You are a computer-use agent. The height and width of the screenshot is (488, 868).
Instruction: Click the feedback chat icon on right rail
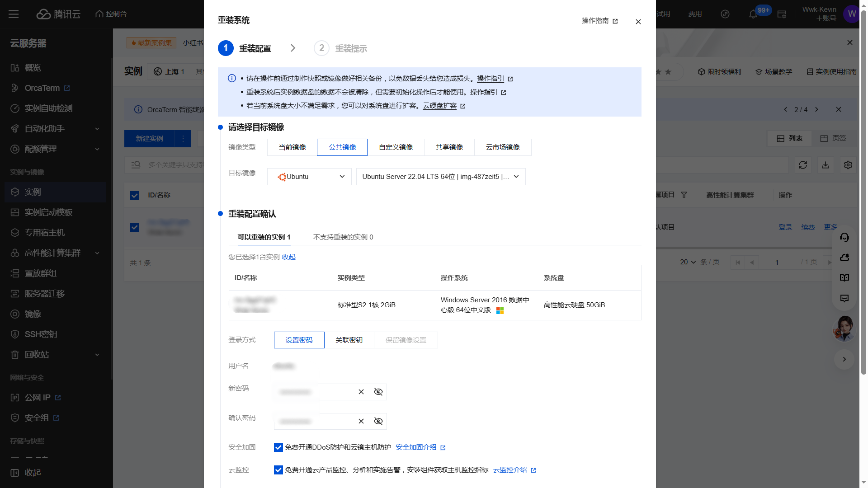pyautogui.click(x=844, y=298)
